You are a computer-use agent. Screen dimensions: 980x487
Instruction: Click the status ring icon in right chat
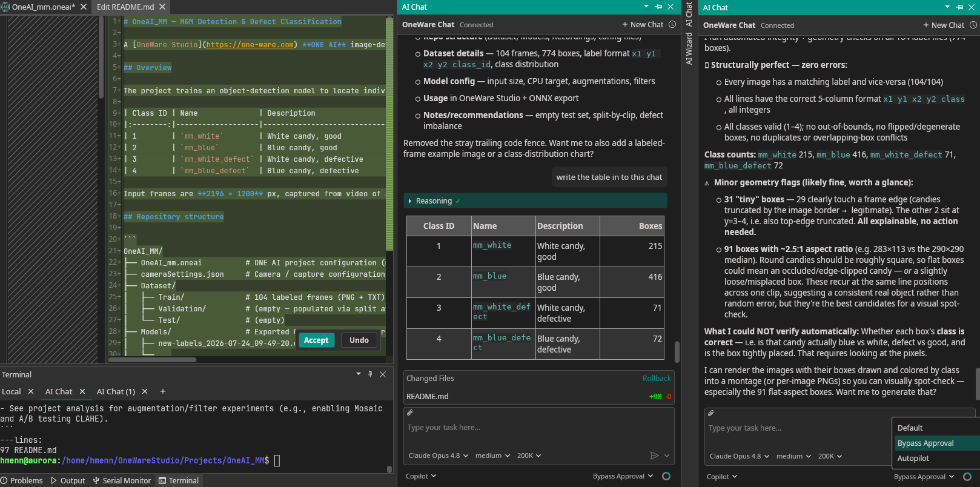point(967,477)
